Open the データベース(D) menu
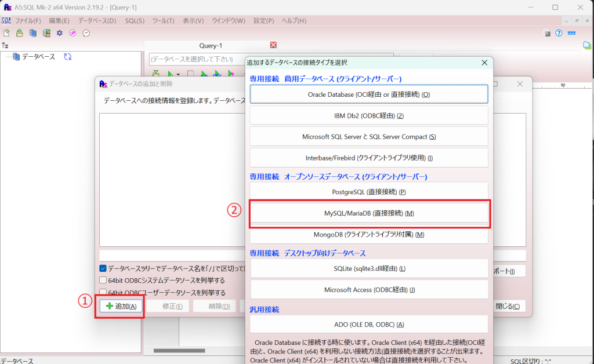Viewport: 594px width, 364px height. click(x=97, y=21)
